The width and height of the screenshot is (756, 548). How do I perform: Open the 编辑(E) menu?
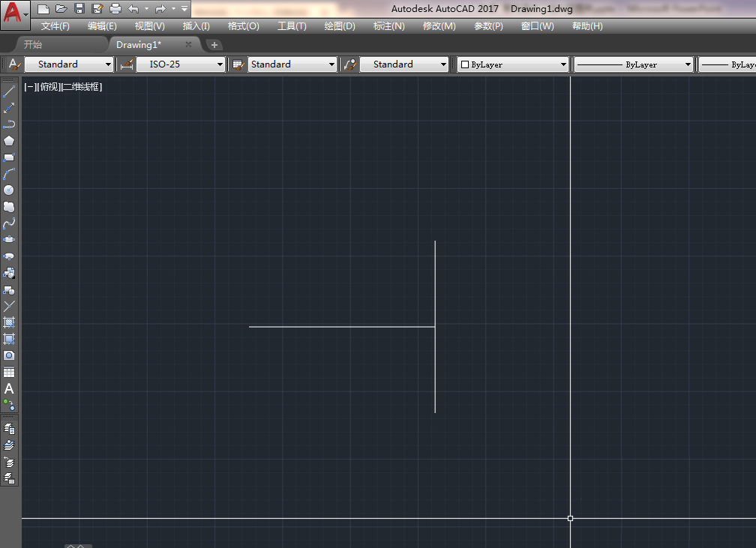pos(102,26)
